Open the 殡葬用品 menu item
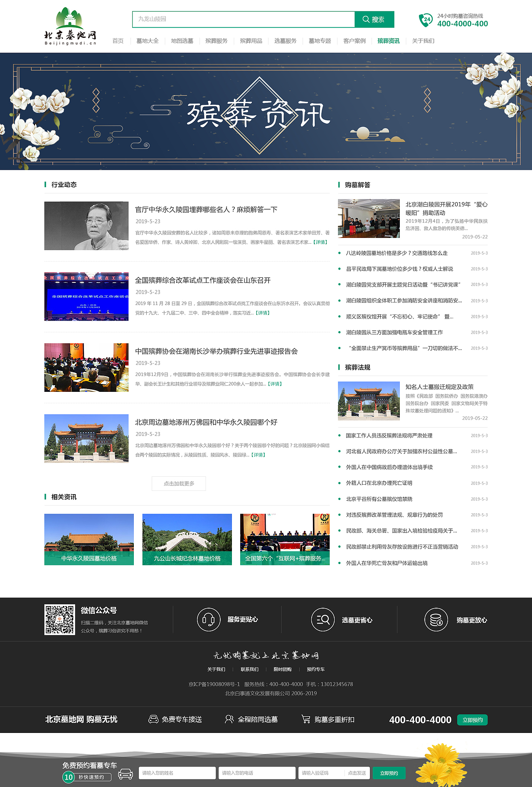 coord(251,41)
